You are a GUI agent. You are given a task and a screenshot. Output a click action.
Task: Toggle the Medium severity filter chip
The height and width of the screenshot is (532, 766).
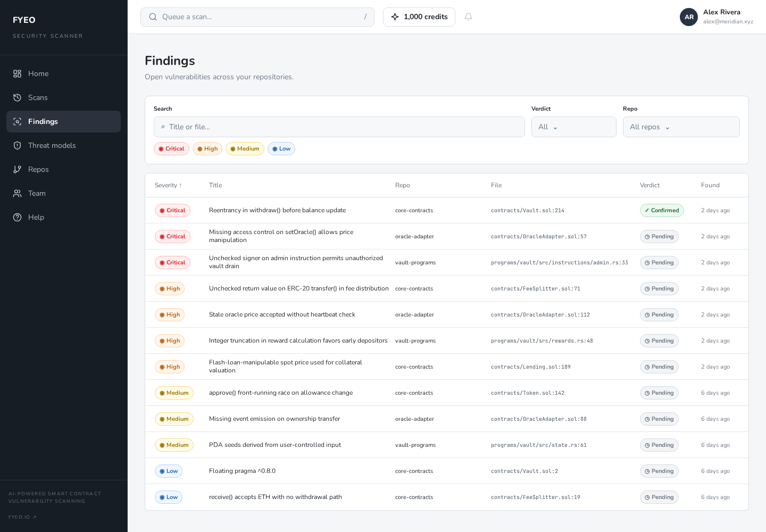click(x=245, y=149)
